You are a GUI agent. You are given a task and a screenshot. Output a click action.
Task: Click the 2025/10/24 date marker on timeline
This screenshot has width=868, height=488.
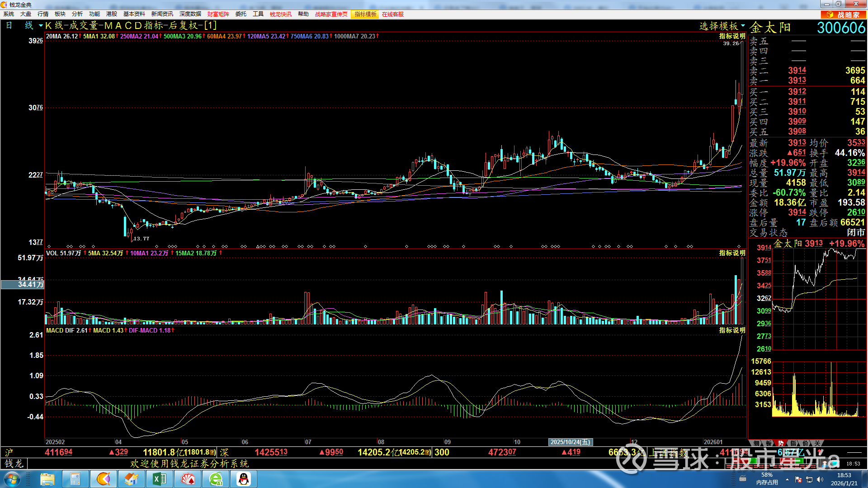click(x=570, y=442)
